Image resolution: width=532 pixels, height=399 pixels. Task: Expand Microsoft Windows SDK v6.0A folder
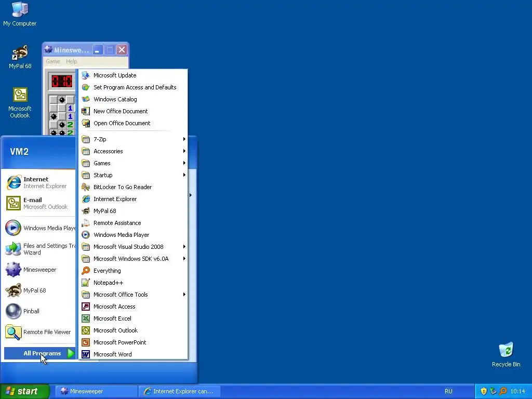click(x=133, y=259)
